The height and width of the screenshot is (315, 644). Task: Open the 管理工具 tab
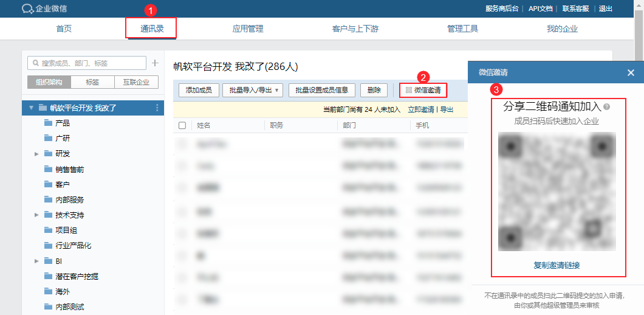click(x=463, y=29)
